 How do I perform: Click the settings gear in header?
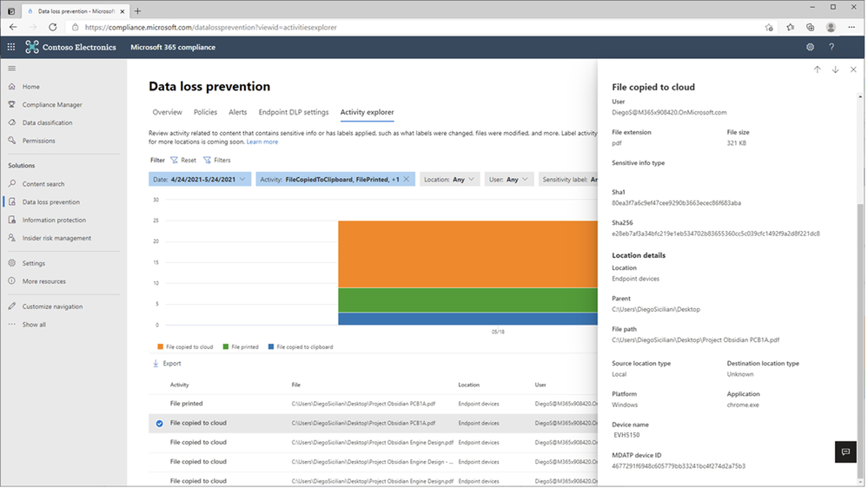click(810, 47)
